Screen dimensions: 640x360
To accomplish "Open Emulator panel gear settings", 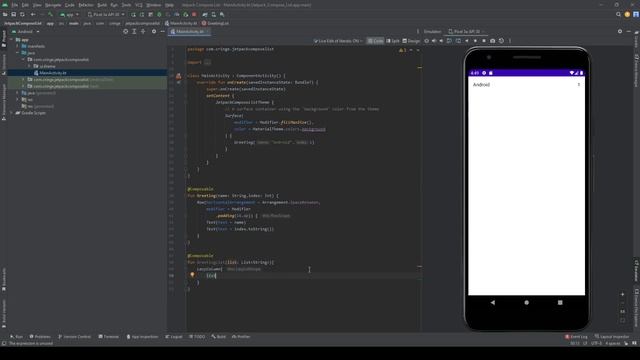I will pos(620,31).
